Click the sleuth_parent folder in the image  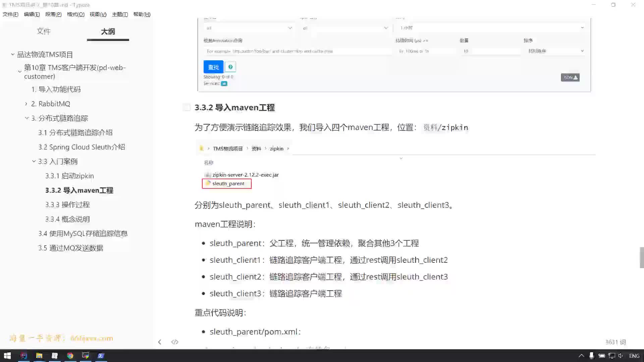227,184
